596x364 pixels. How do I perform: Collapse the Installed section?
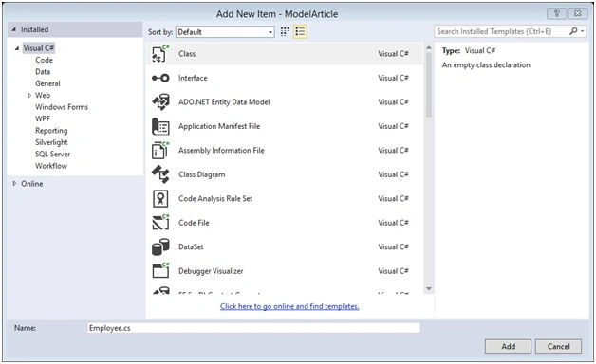point(14,29)
